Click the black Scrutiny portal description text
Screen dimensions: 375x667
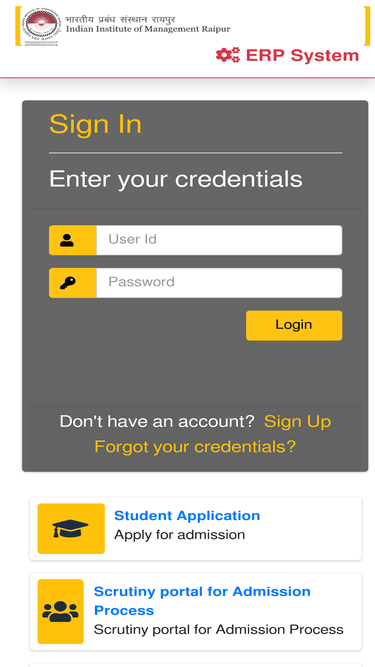click(x=219, y=630)
